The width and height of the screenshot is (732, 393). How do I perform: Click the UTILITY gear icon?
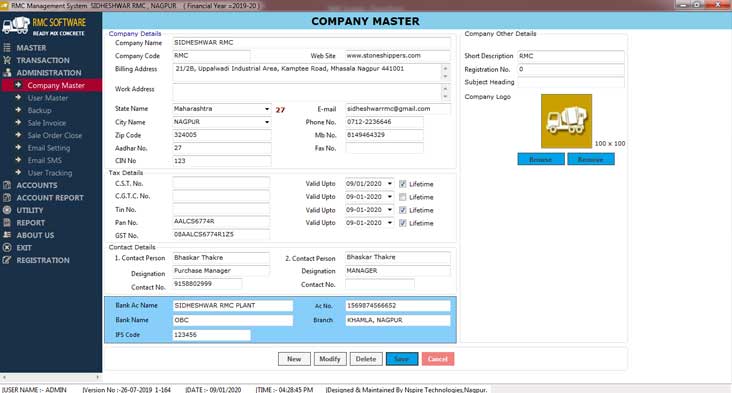coord(7,210)
